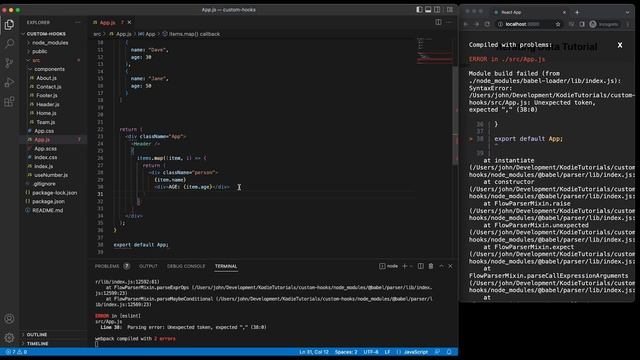Open Customize Layout icon in title bar
Image resolution: width=640 pixels, height=360 pixels.
[x=449, y=9]
